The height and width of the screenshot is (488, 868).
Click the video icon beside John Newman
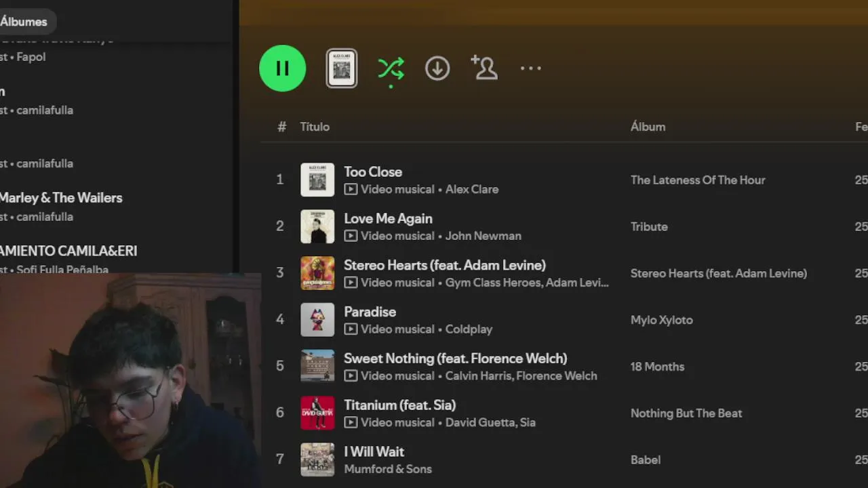351,236
